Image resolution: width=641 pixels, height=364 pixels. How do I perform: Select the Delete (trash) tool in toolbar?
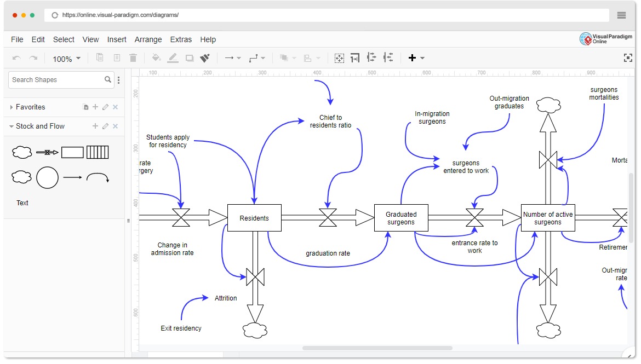coord(133,57)
